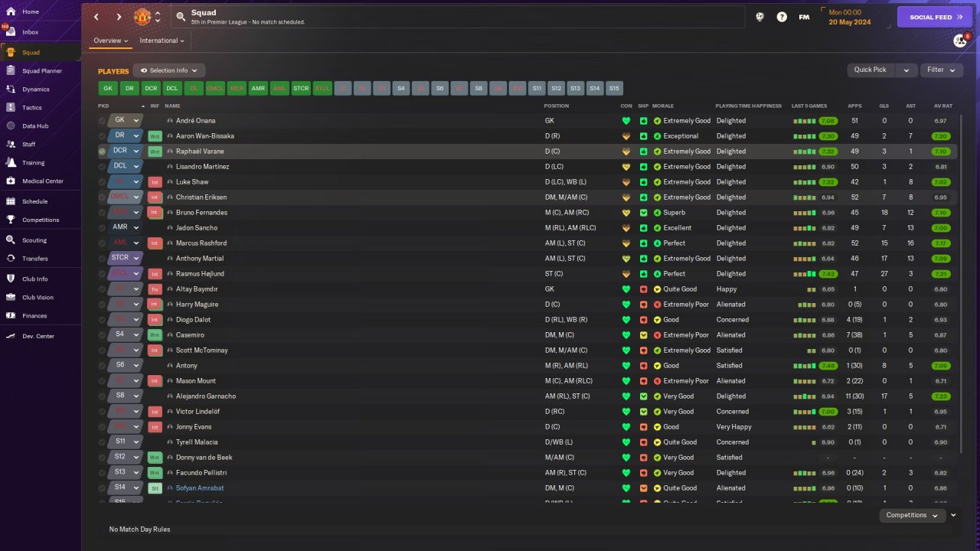Click the Manchester United club badge
Viewport: 980px width, 551px height.
click(142, 17)
